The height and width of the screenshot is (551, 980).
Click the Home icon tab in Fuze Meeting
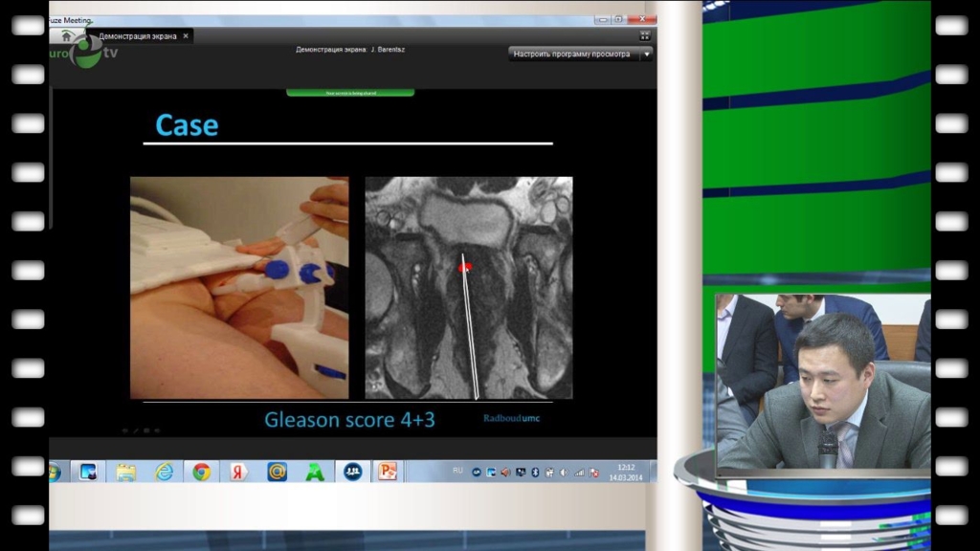pos(66,35)
